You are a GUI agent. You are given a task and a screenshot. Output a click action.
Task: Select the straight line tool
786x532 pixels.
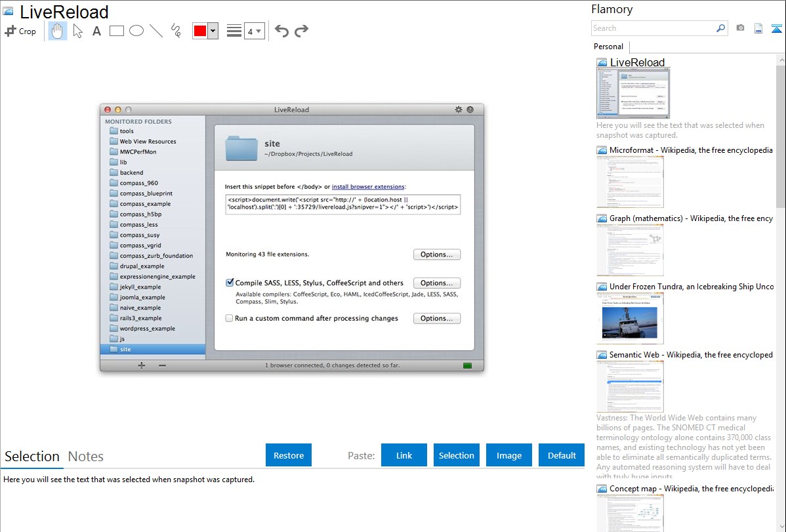(156, 31)
